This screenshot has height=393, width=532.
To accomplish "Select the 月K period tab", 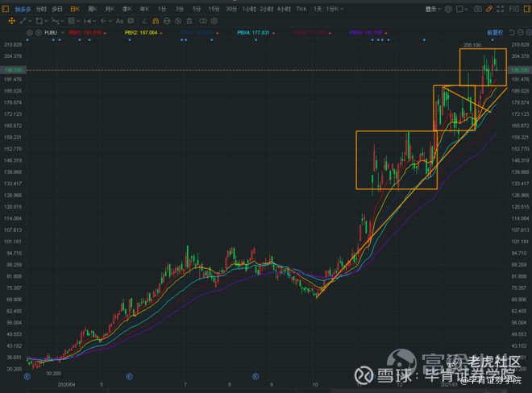I will [110, 9].
